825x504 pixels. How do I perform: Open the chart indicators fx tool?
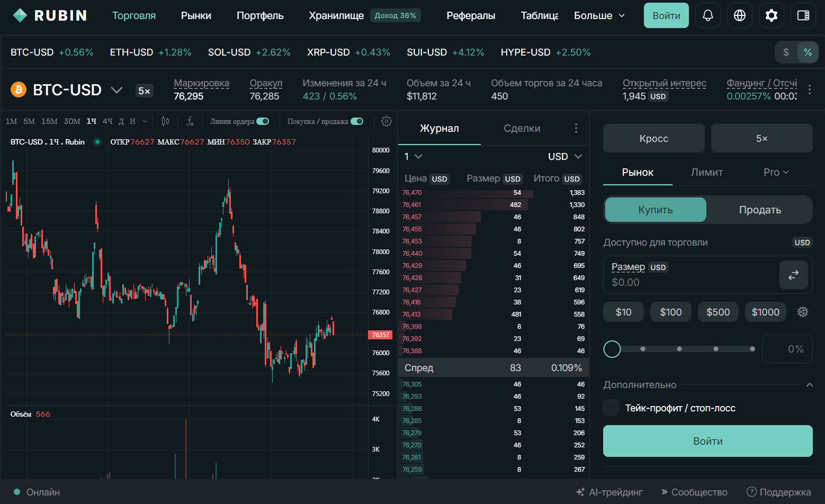click(x=190, y=121)
